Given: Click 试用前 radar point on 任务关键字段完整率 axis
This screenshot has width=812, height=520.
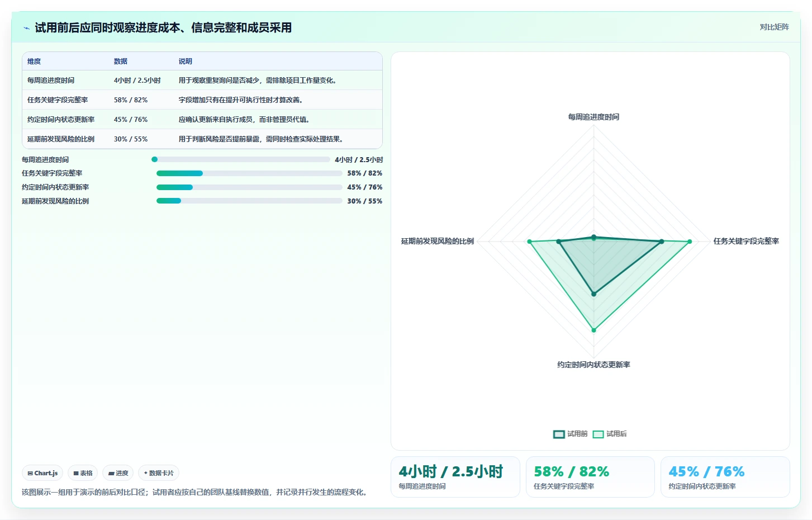Looking at the screenshot, I should point(662,242).
